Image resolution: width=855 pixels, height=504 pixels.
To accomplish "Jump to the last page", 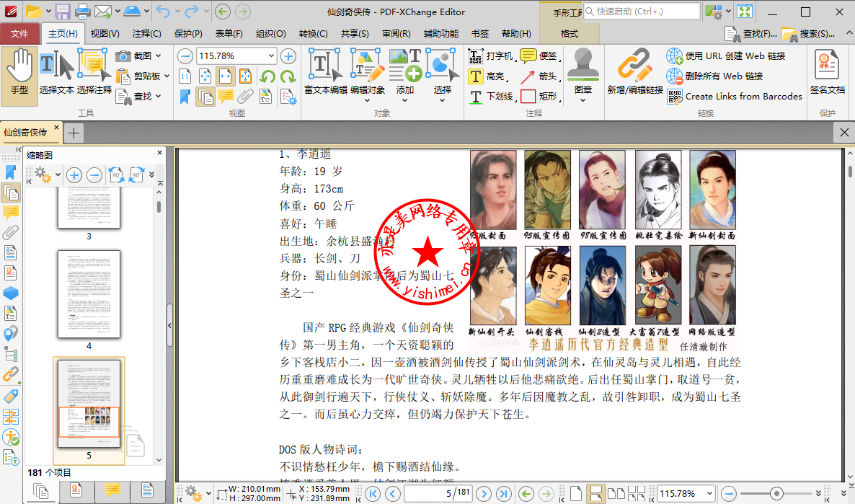I will tap(504, 494).
